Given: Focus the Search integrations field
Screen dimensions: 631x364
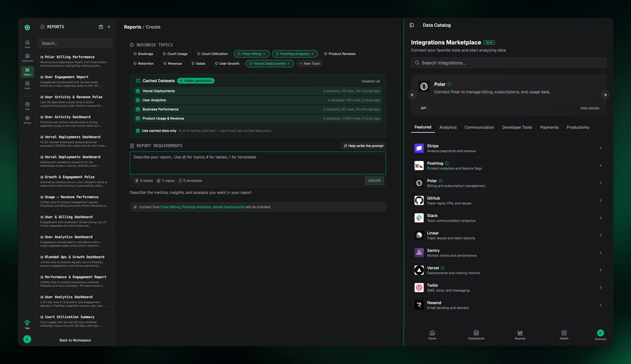Looking at the screenshot, I should tap(508, 63).
